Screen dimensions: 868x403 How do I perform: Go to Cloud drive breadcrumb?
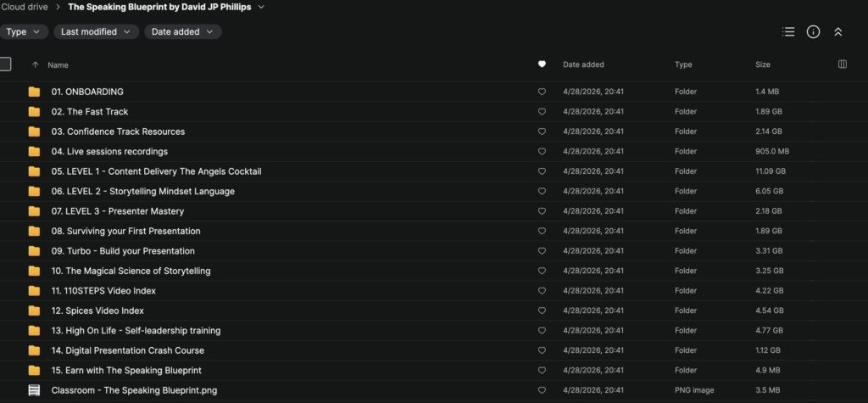point(24,8)
